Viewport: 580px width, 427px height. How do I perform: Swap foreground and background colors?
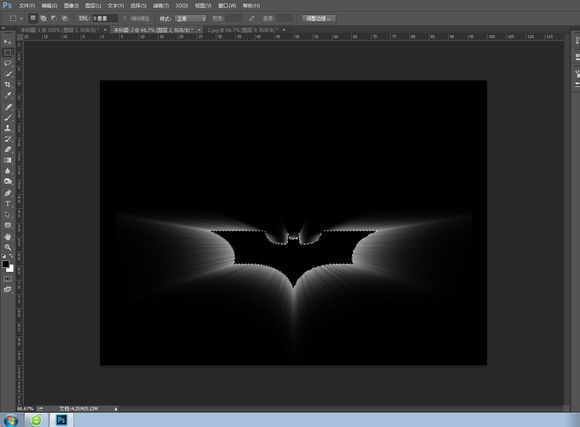(11, 256)
